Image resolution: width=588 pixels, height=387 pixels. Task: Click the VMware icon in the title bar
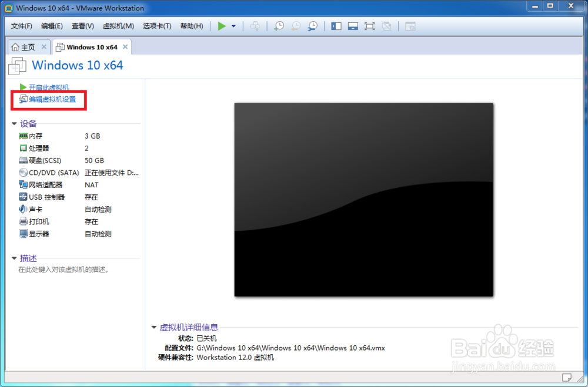(9, 8)
